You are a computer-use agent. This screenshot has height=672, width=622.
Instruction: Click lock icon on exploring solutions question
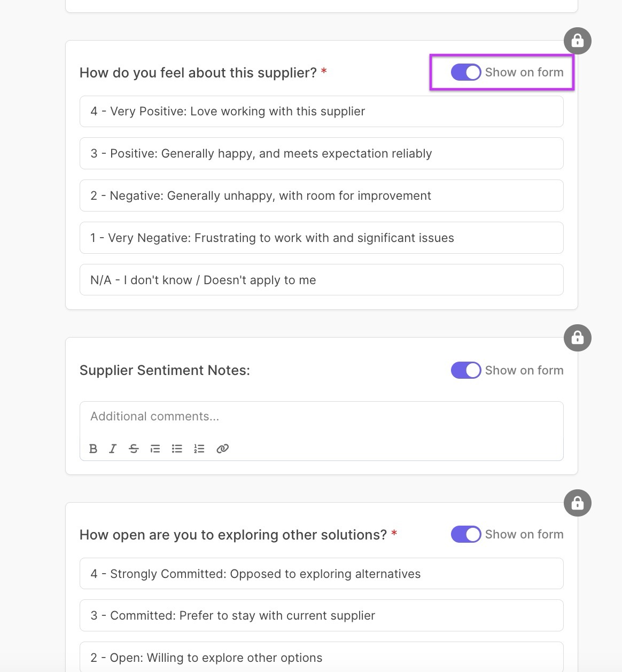point(577,503)
